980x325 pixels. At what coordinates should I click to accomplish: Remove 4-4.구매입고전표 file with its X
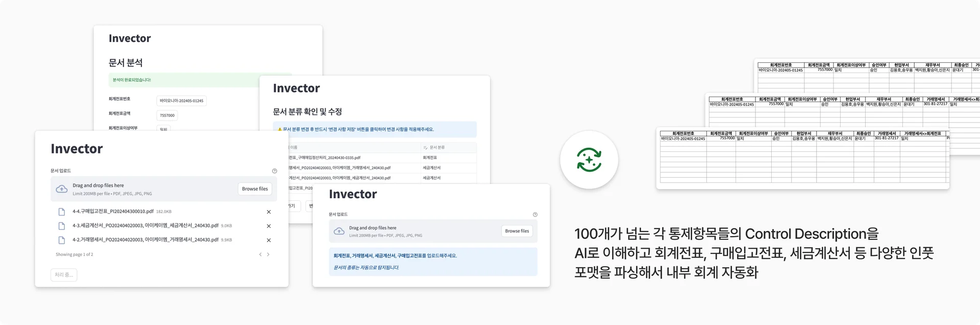coord(268,212)
